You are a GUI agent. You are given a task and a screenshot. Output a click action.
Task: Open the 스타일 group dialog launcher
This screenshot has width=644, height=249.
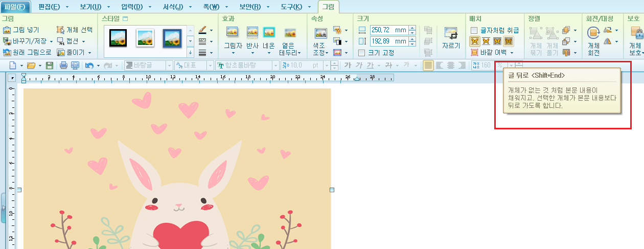pos(125,18)
